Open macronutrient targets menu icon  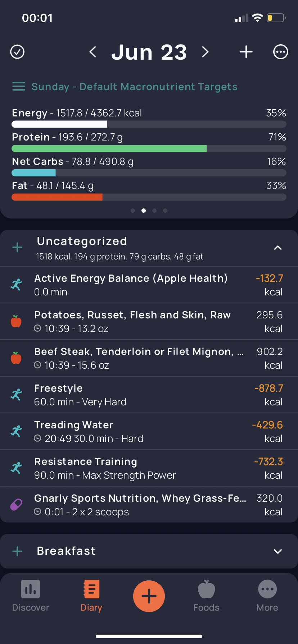[x=19, y=87]
